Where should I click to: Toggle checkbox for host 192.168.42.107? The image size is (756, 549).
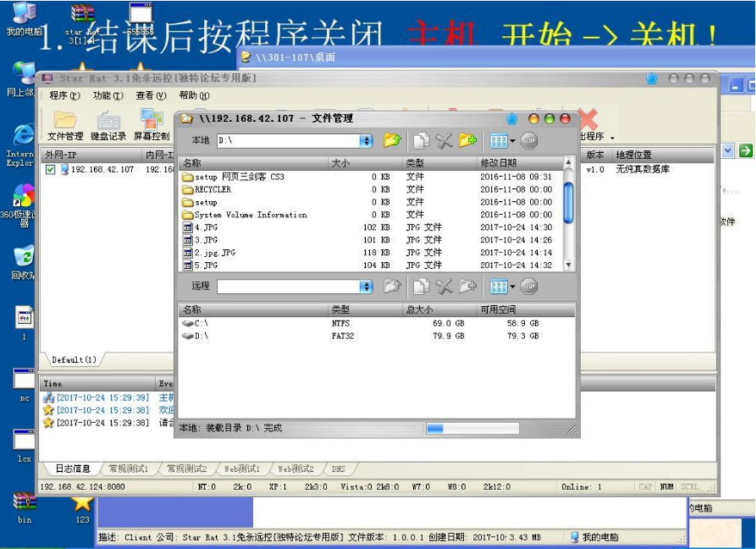coord(50,170)
